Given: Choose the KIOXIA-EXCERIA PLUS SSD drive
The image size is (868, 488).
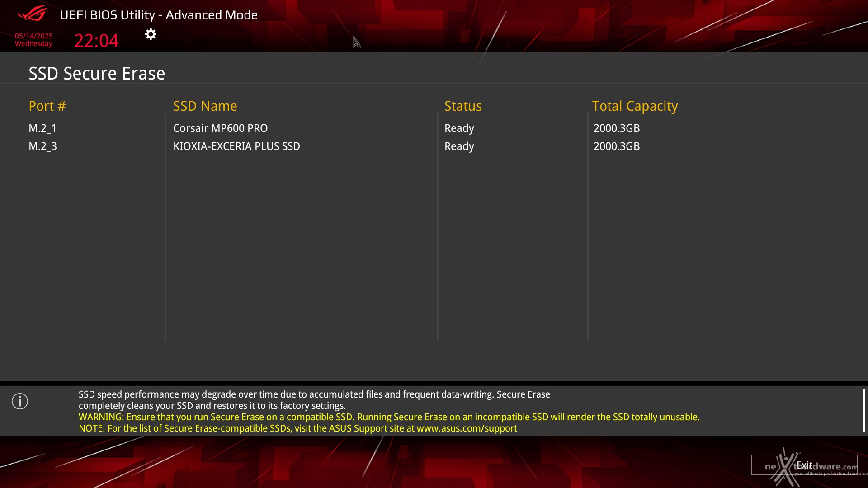Looking at the screenshot, I should coord(236,146).
